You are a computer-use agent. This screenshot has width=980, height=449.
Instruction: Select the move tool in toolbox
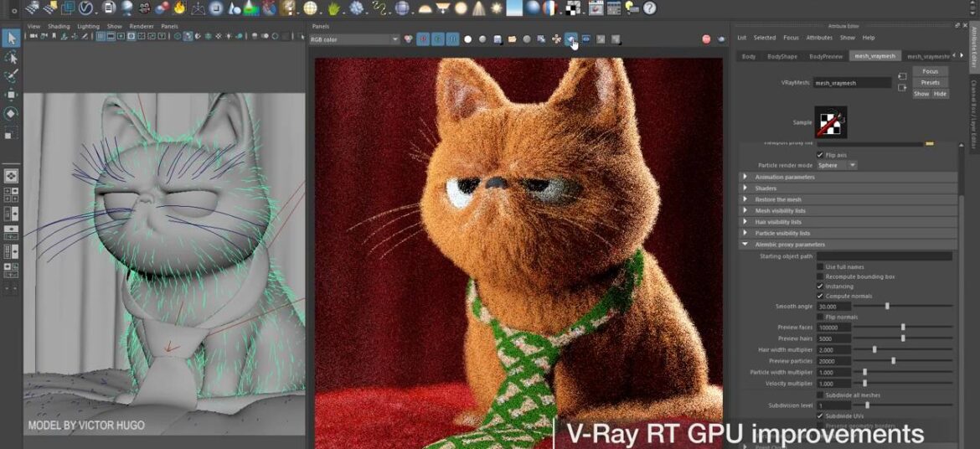tap(11, 95)
